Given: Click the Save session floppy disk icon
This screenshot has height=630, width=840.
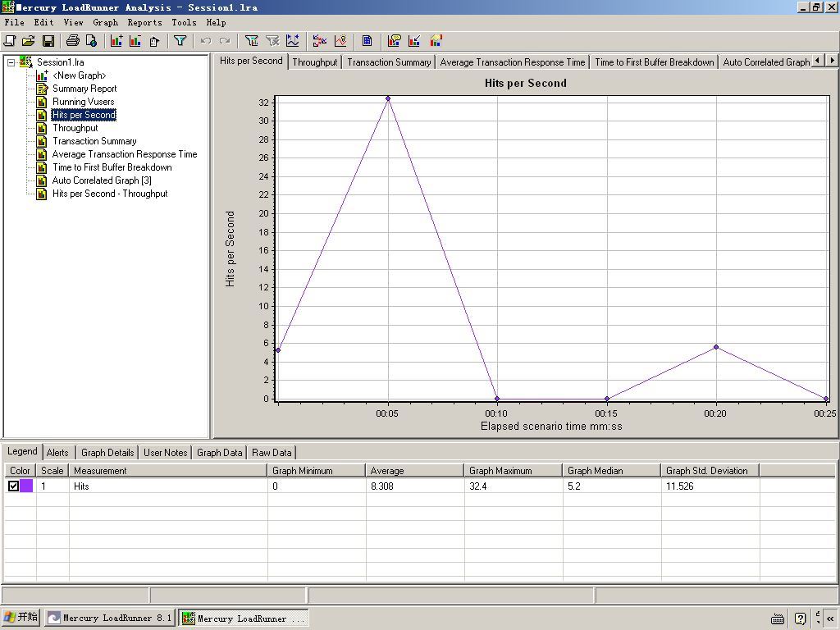Looking at the screenshot, I should pyautogui.click(x=48, y=40).
